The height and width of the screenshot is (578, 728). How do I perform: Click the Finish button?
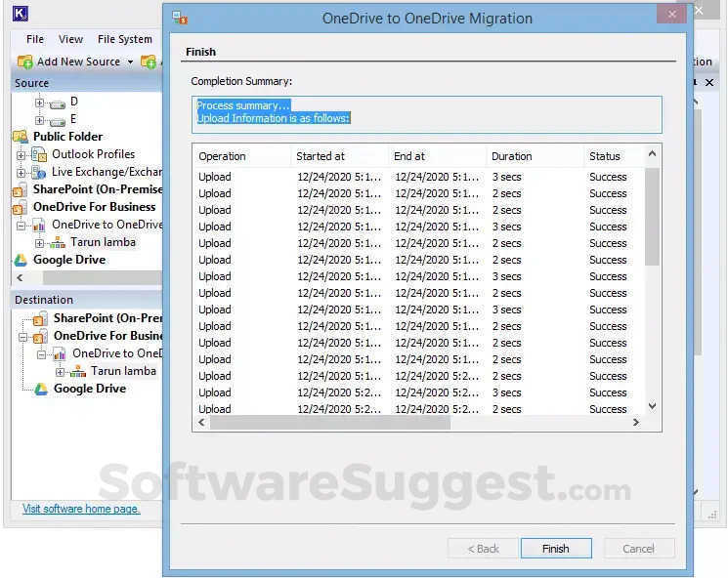coord(556,549)
